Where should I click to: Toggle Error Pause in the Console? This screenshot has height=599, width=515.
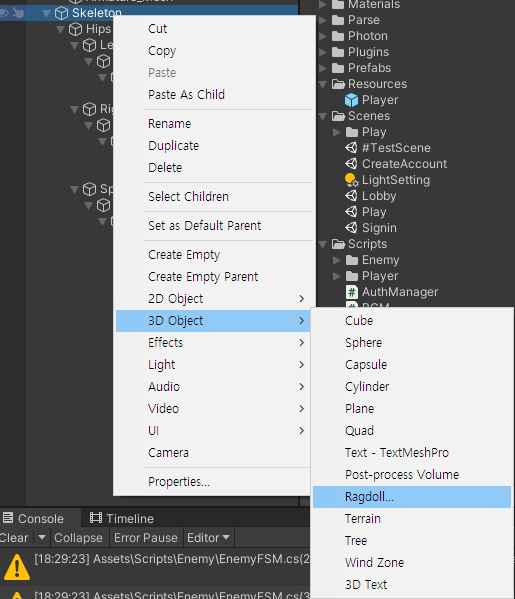click(146, 538)
